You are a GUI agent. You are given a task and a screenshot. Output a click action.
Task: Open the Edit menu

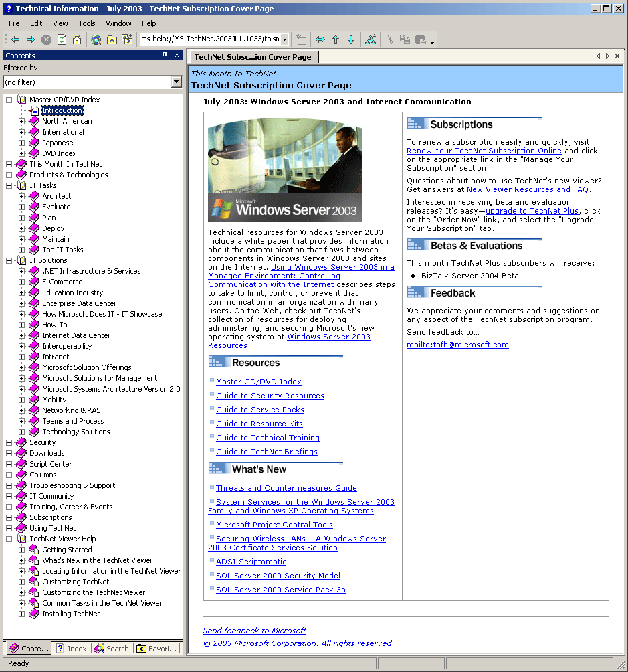(x=36, y=23)
